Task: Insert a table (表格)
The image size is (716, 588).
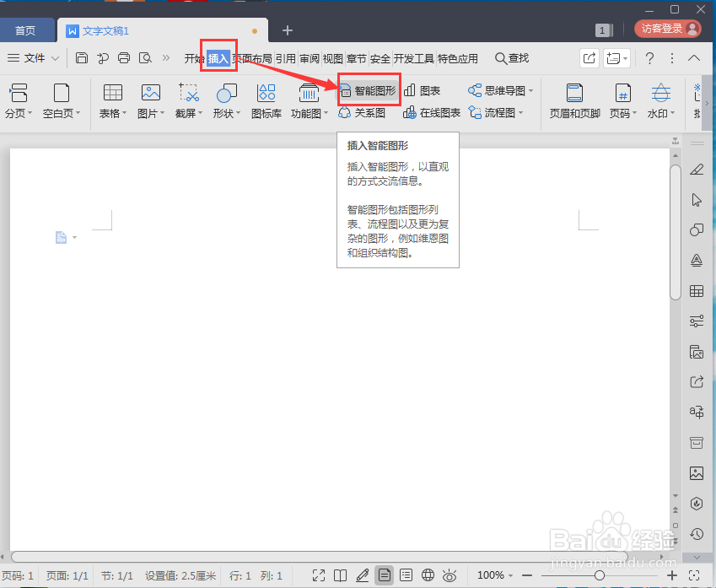Action: point(113,101)
